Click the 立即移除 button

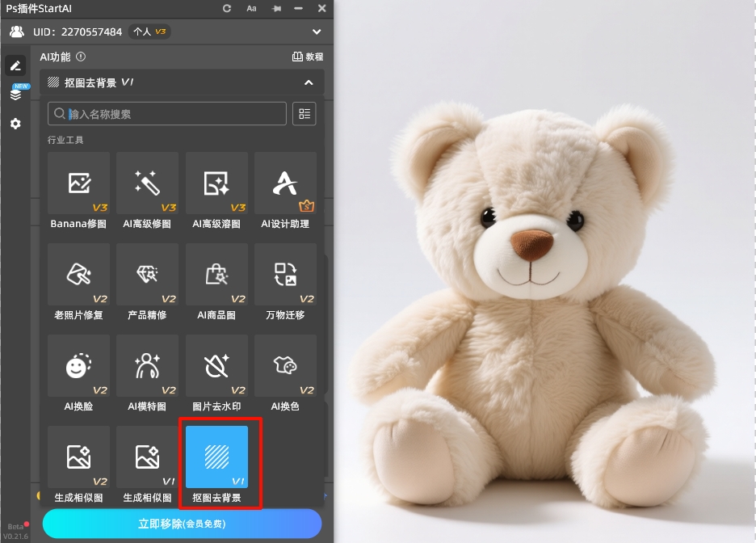[182, 524]
